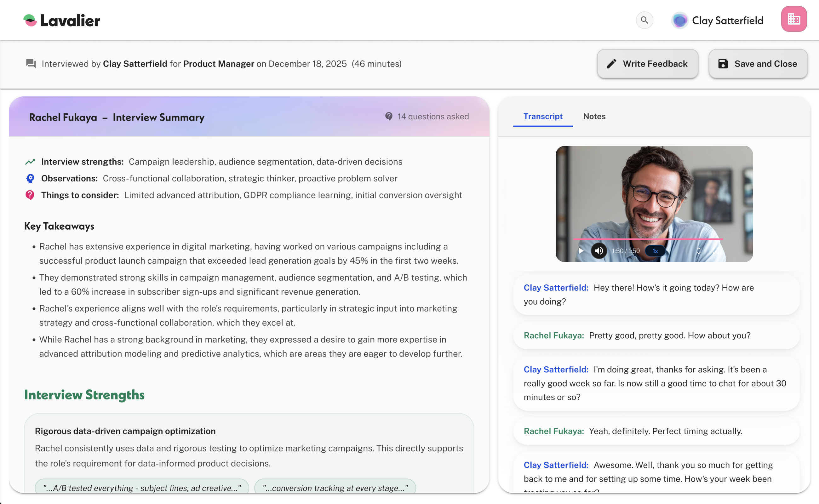Mute the video audio
Screen dimensions: 819x504
599,251
